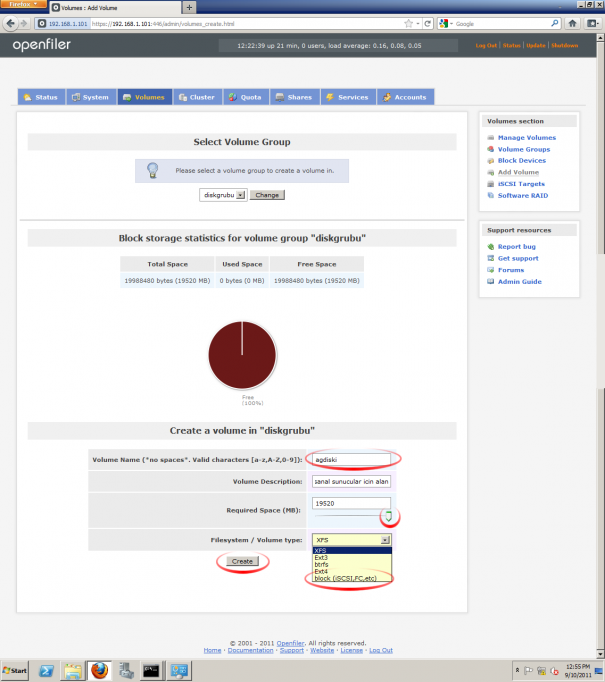Select XFS in filesystem list
The width and height of the screenshot is (605, 682).
352,551
